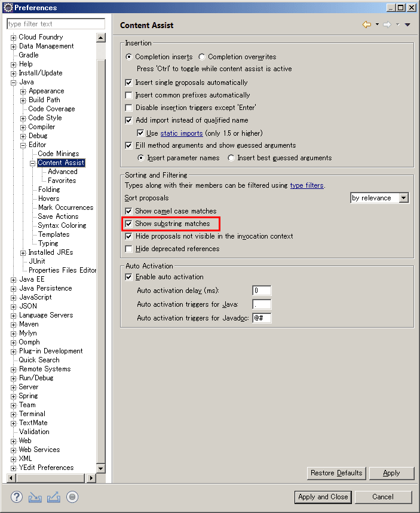Expand the Compiler node
The image size is (420, 513).
tap(23, 127)
